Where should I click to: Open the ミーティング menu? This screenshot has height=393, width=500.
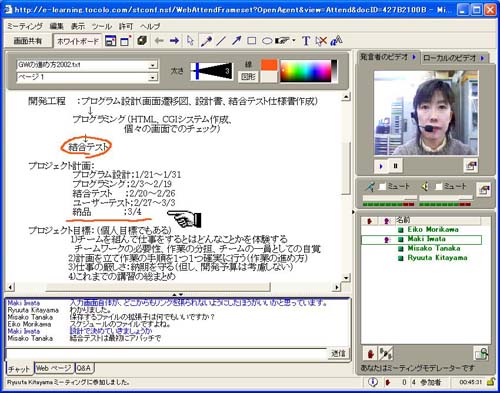25,26
